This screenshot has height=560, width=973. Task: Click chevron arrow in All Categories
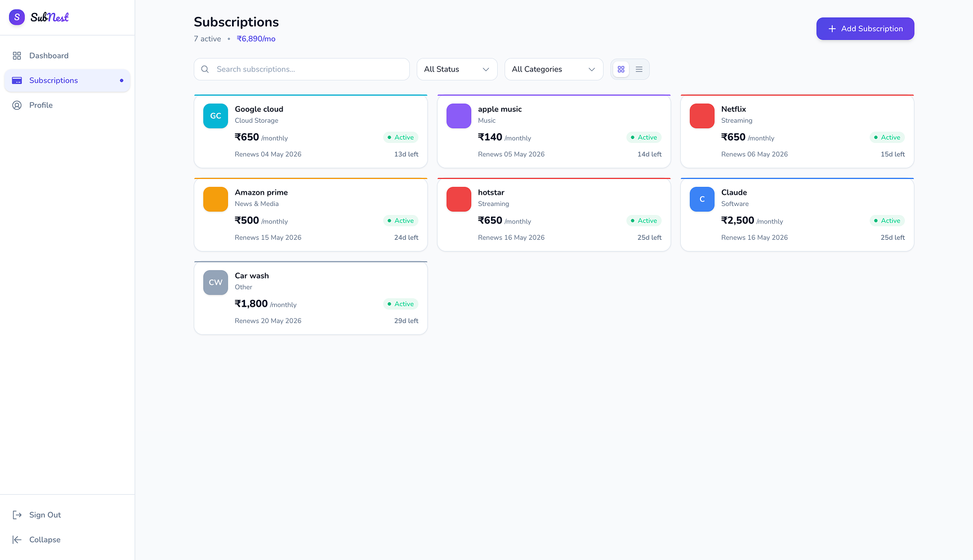point(592,69)
